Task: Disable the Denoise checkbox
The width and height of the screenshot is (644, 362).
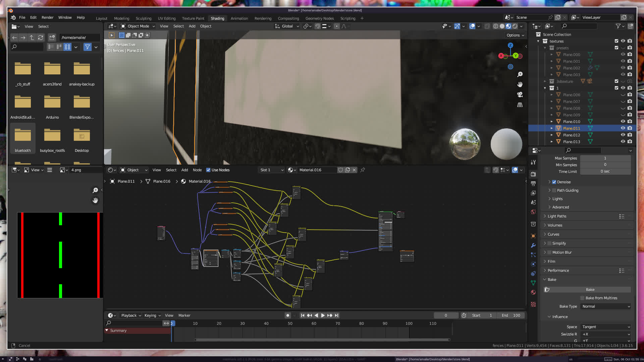Action: coord(554,182)
